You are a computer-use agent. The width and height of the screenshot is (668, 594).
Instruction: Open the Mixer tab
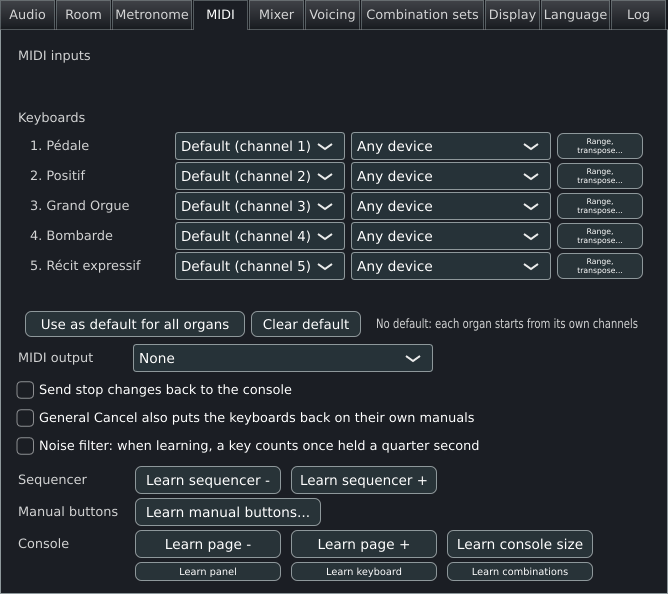coord(276,15)
